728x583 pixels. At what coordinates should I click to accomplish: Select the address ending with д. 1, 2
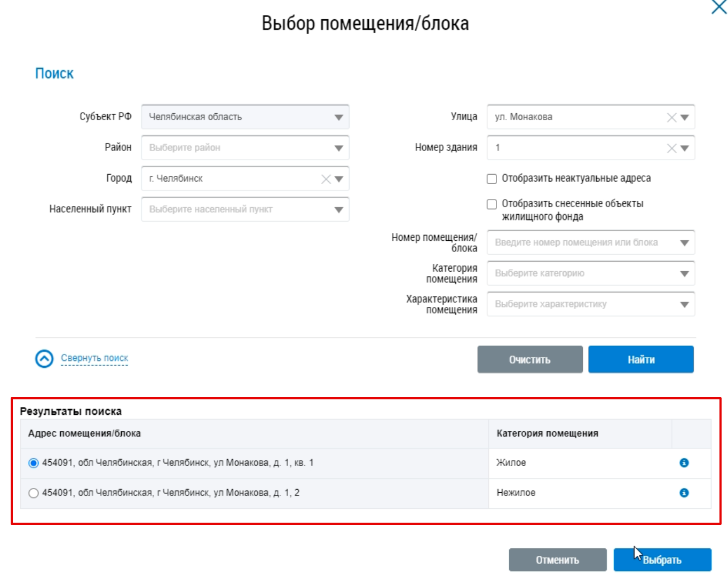click(34, 493)
